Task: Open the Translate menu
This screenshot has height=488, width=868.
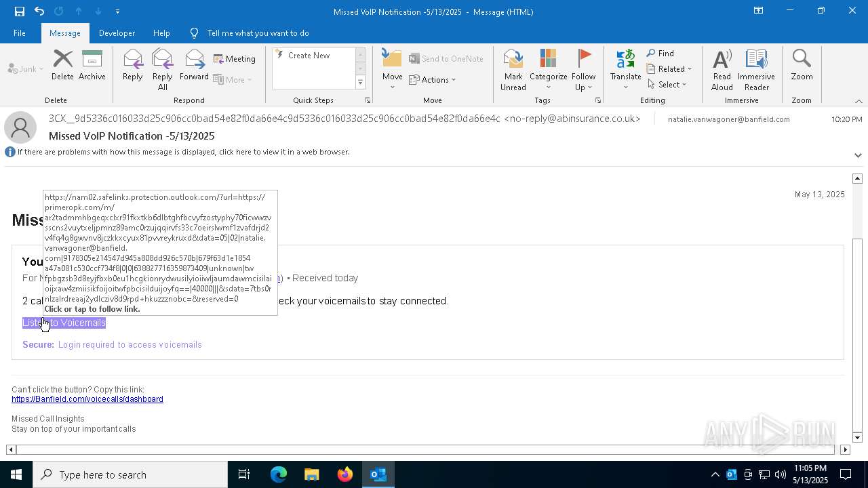Action: (625, 69)
